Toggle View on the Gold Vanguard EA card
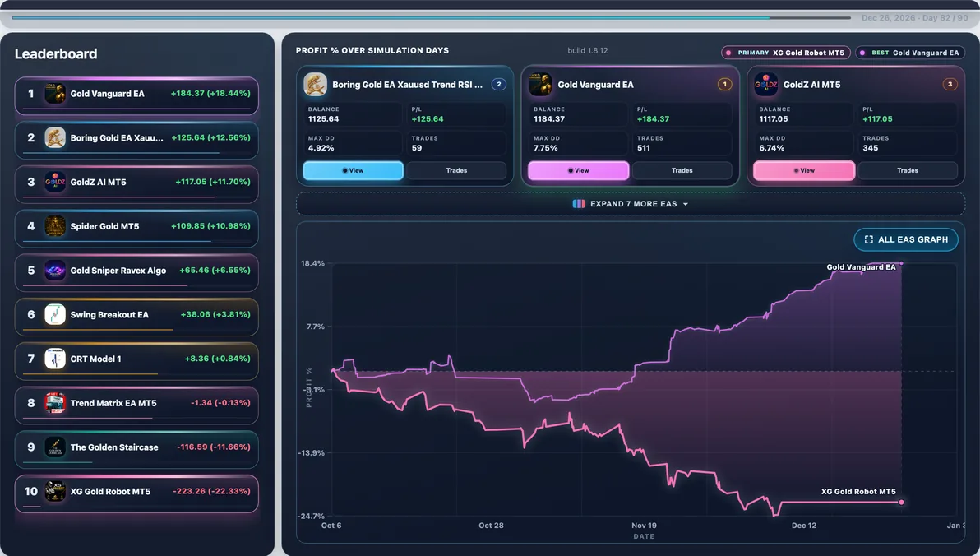 pyautogui.click(x=579, y=170)
